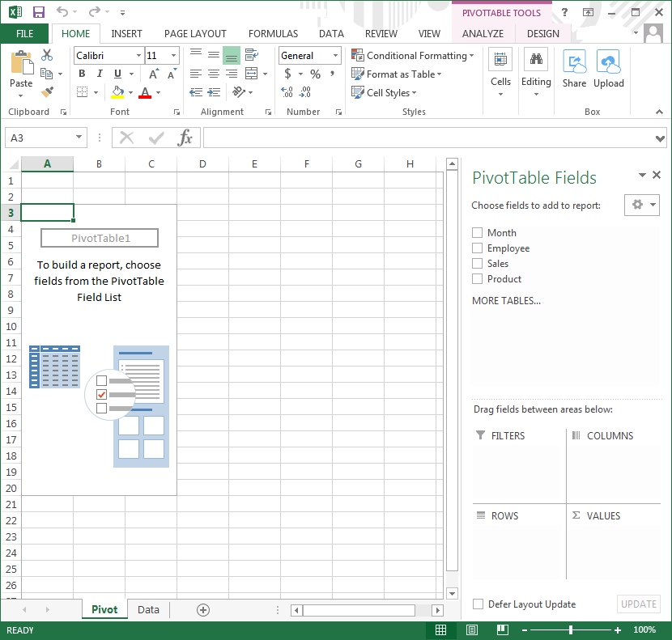672x640 pixels.
Task: Select column D header
Action: (x=202, y=163)
